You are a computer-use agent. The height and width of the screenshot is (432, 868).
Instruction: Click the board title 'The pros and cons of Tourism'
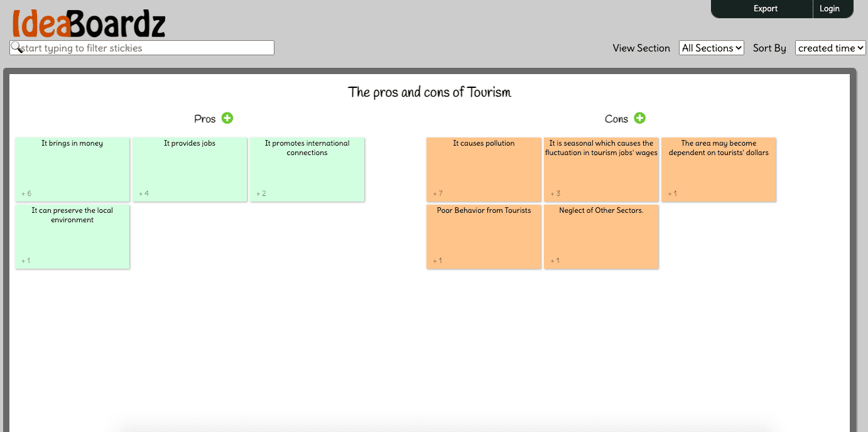point(430,92)
